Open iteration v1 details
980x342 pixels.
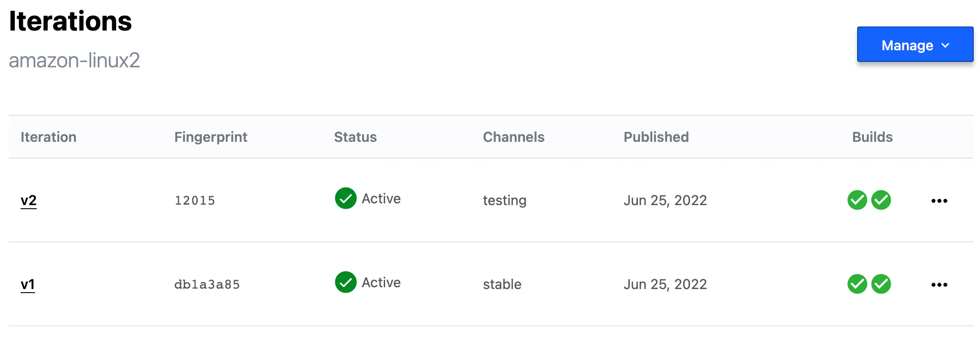(28, 284)
